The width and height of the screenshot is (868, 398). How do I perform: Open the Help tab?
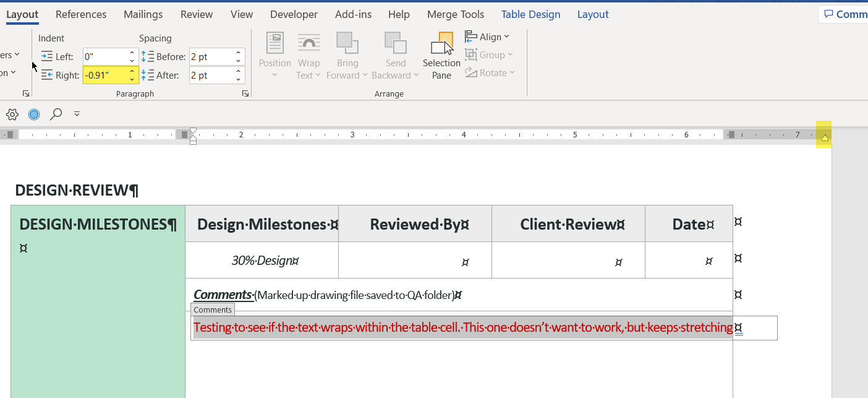tap(399, 14)
